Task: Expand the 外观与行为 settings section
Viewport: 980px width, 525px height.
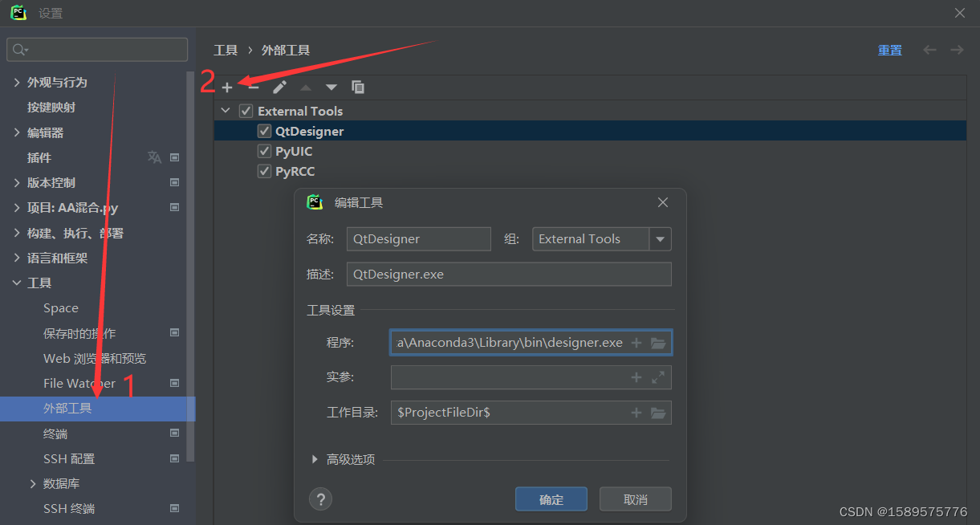Action: click(x=17, y=82)
